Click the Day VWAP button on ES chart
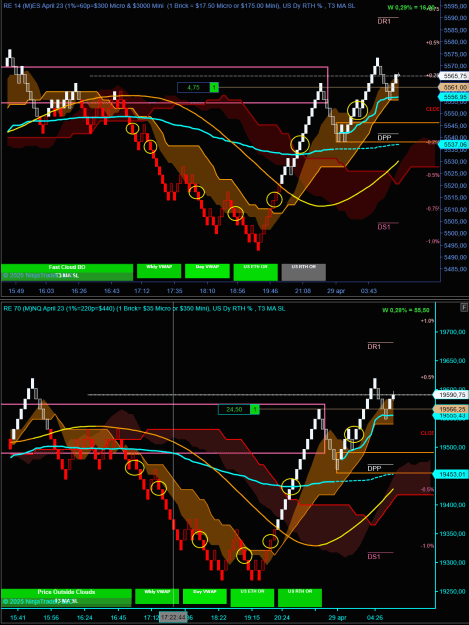The width and height of the screenshot is (469, 625). tap(207, 271)
